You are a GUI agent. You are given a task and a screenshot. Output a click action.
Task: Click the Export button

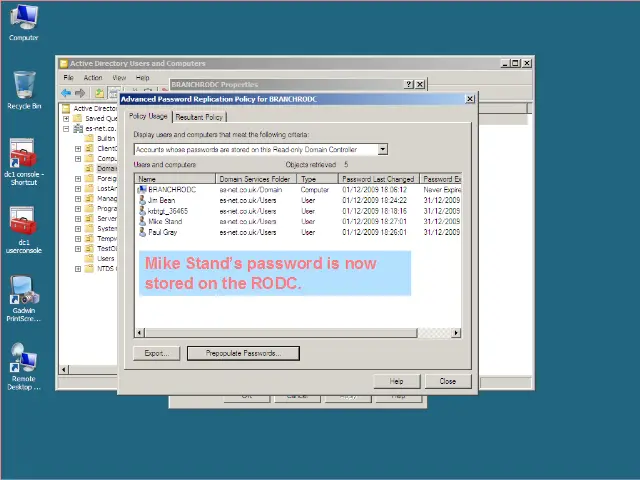[156, 353]
